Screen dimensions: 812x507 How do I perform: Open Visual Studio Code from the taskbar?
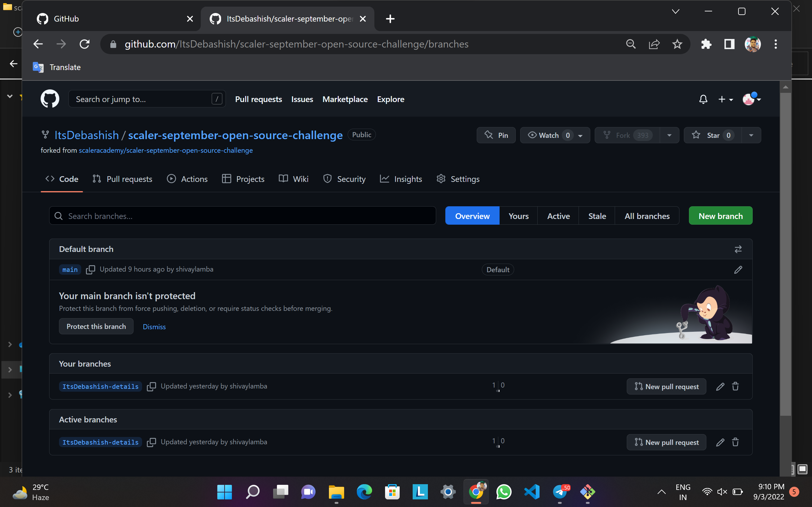[x=532, y=491]
